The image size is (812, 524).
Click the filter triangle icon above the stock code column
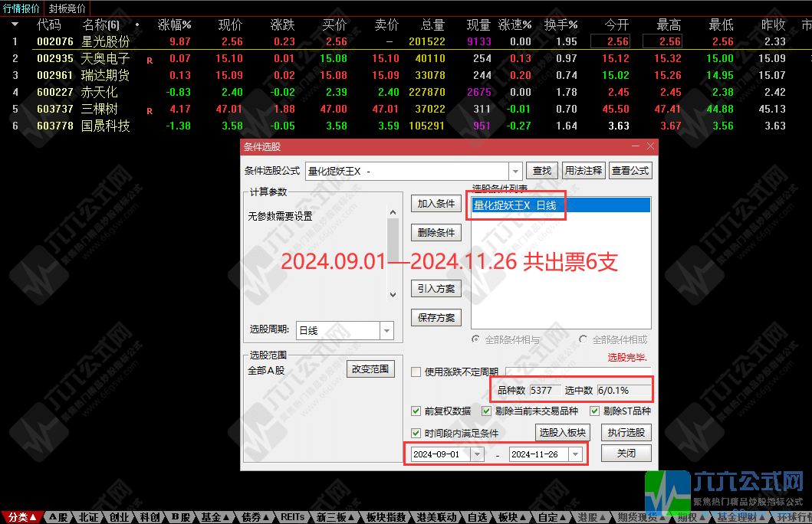coord(15,24)
